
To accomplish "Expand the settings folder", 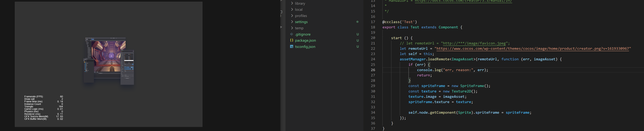I will 301,22.
